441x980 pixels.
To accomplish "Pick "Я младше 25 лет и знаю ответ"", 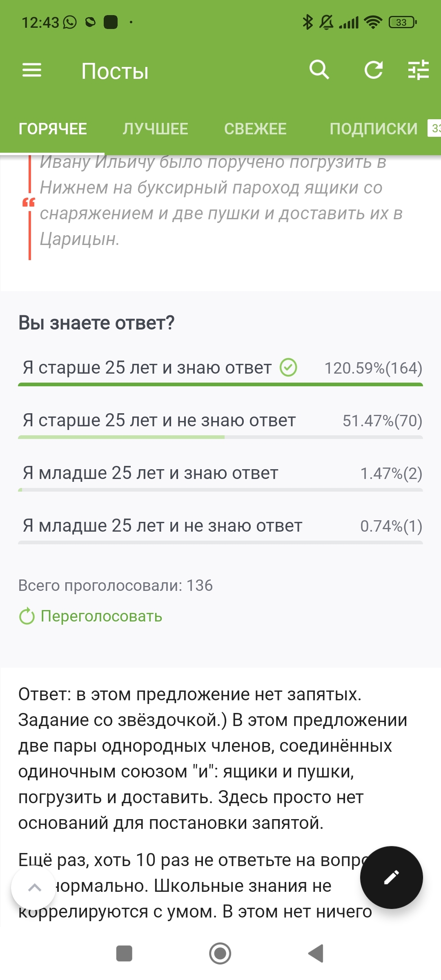I will [150, 473].
